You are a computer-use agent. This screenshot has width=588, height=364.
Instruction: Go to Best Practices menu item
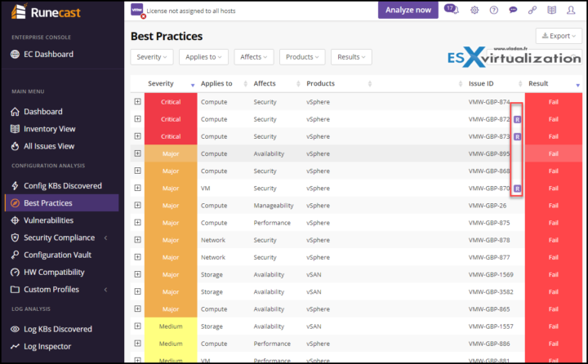pyautogui.click(x=62, y=202)
